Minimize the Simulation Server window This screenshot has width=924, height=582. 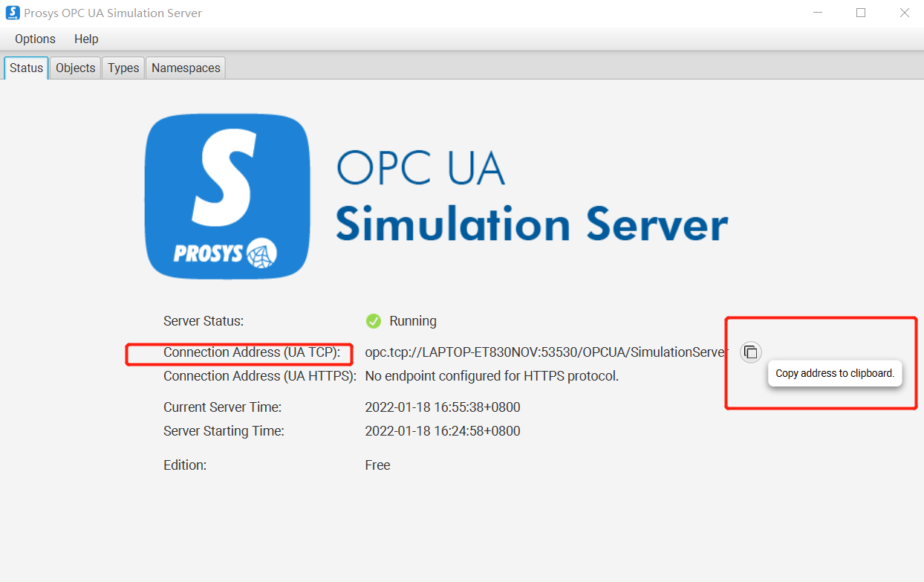click(817, 13)
